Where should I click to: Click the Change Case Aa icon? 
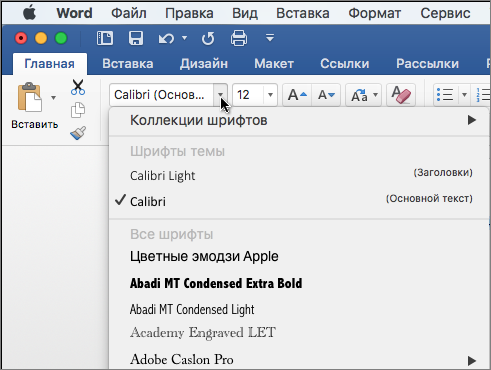click(x=359, y=95)
